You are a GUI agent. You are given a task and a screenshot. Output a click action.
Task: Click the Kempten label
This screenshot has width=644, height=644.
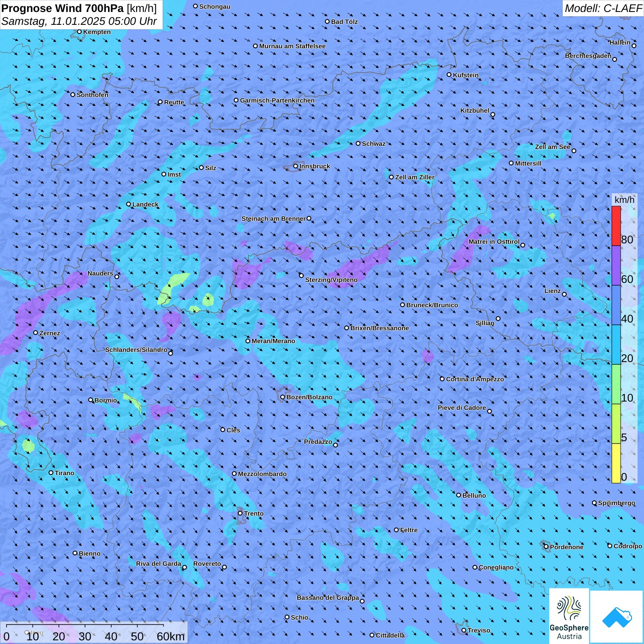[97, 32]
